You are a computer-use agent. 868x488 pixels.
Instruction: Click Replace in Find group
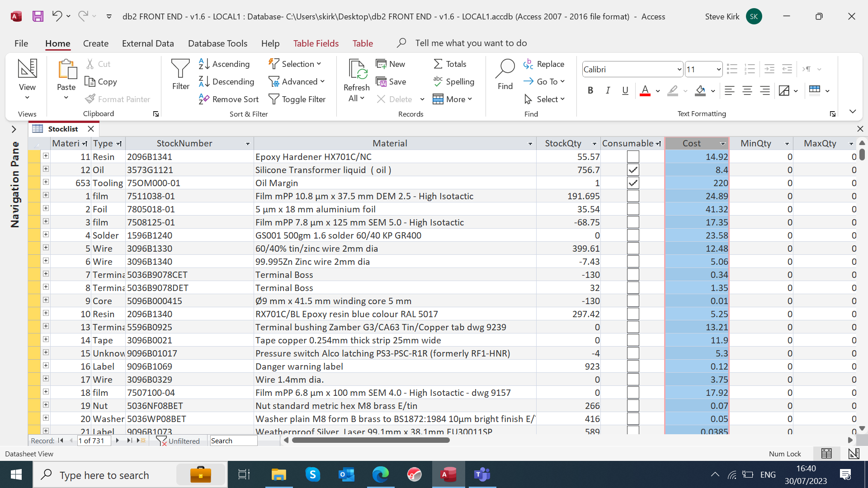[x=544, y=64]
